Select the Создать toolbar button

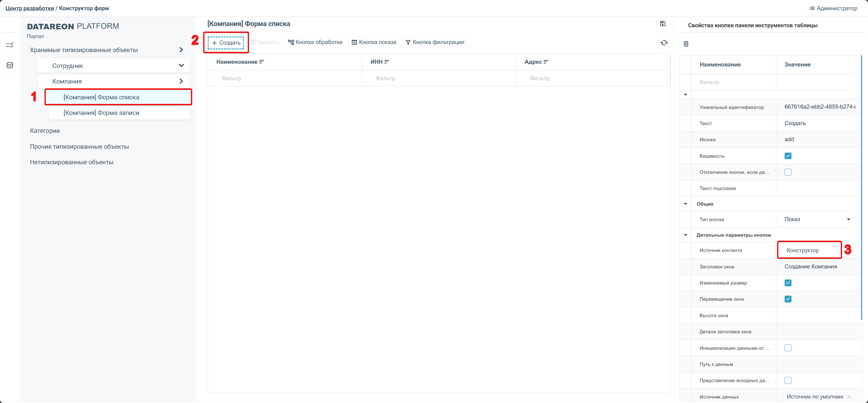[x=226, y=43]
